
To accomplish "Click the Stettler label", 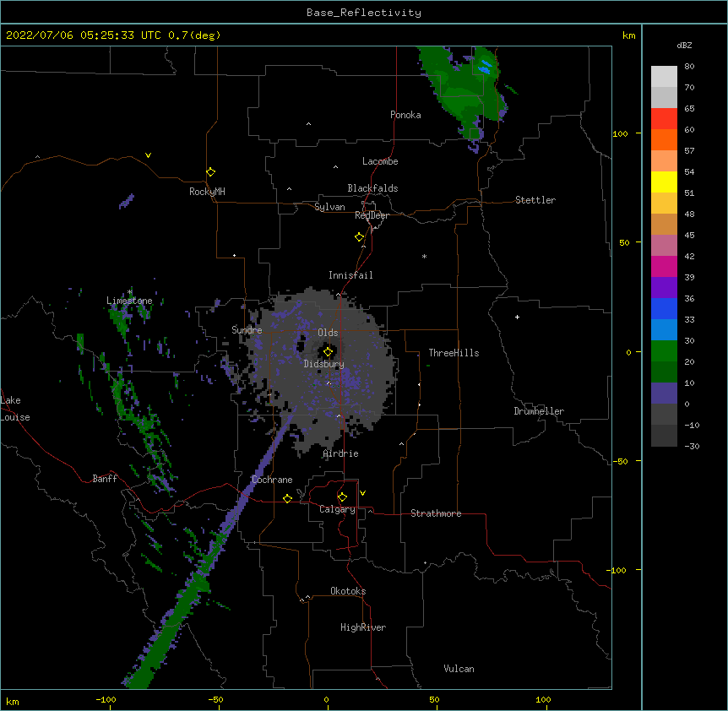I will pos(535,200).
